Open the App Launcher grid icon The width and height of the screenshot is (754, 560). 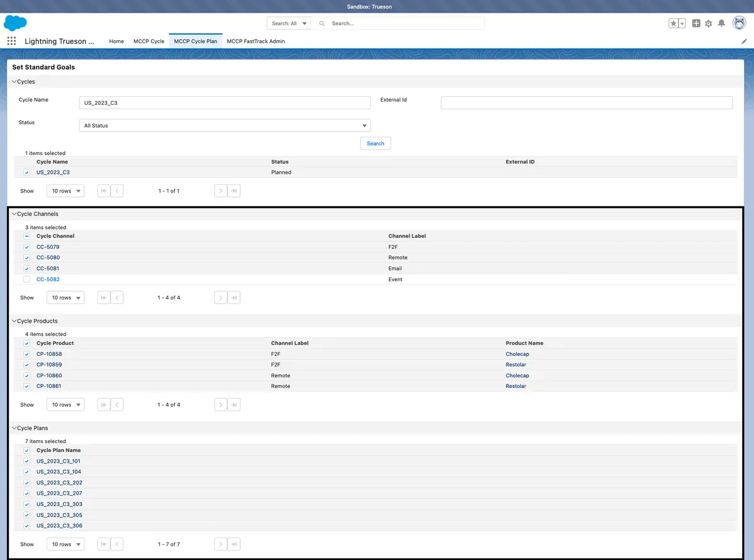pos(11,41)
